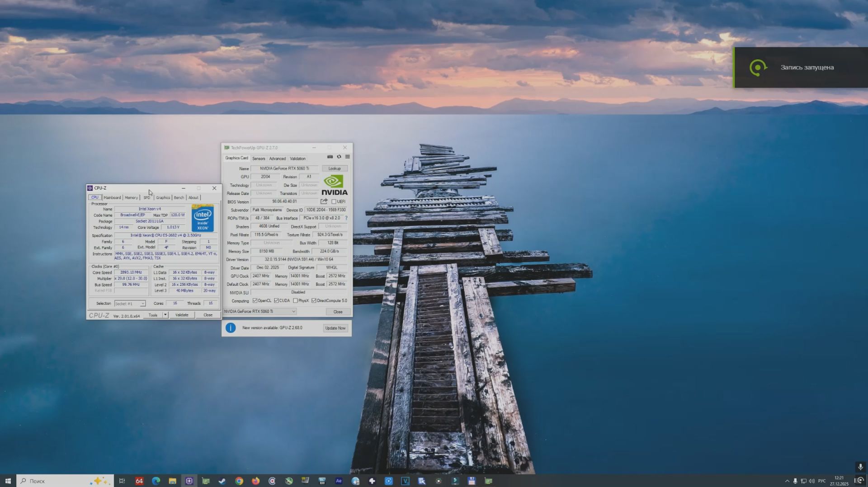Viewport: 868px width, 487px height.
Task: Switch to the Sensors tab in GPU-Z
Action: [x=259, y=158]
